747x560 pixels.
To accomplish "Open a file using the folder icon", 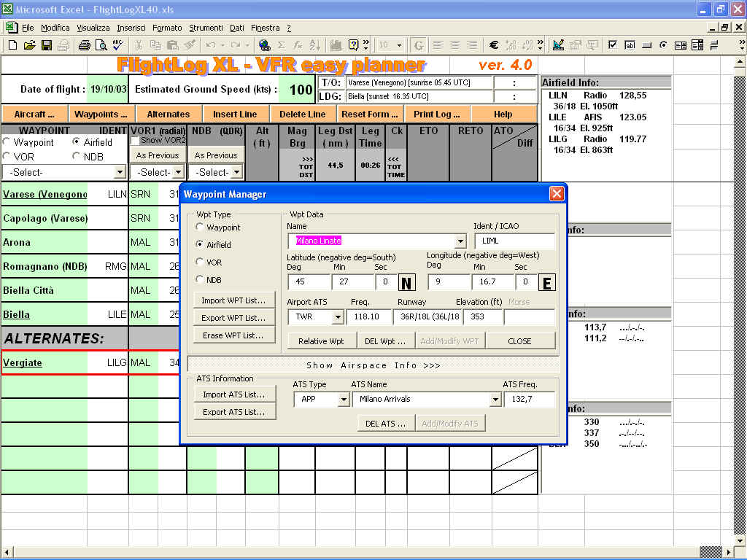I will click(29, 45).
